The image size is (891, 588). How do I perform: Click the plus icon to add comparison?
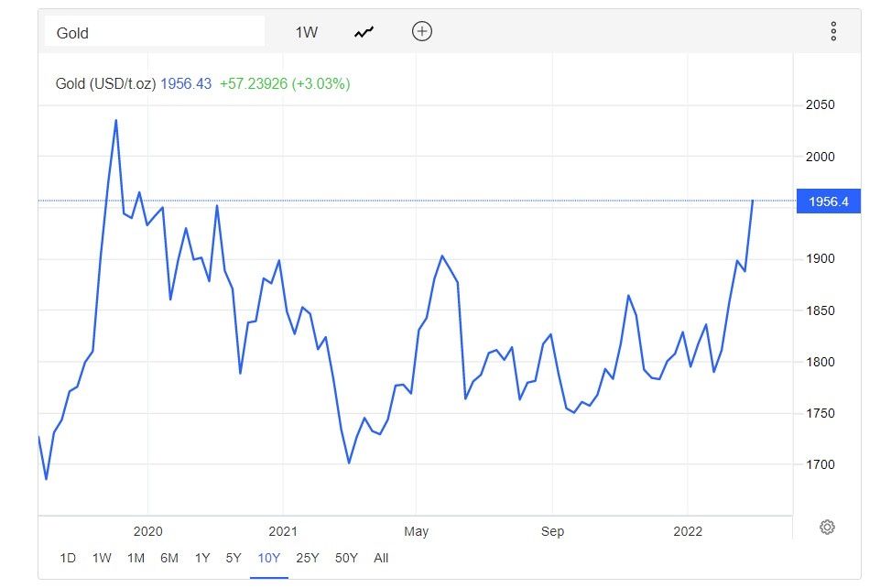click(x=422, y=32)
